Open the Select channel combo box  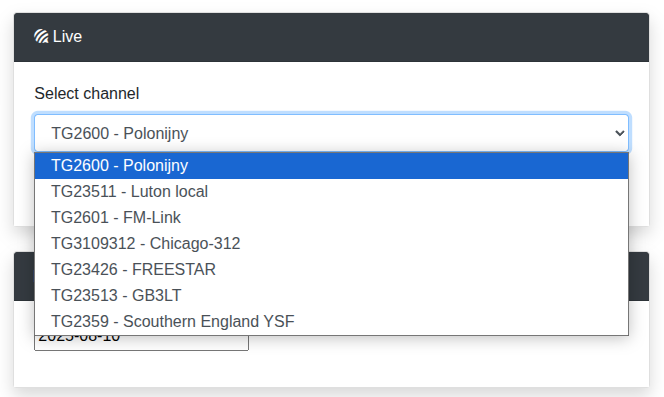[x=332, y=133]
